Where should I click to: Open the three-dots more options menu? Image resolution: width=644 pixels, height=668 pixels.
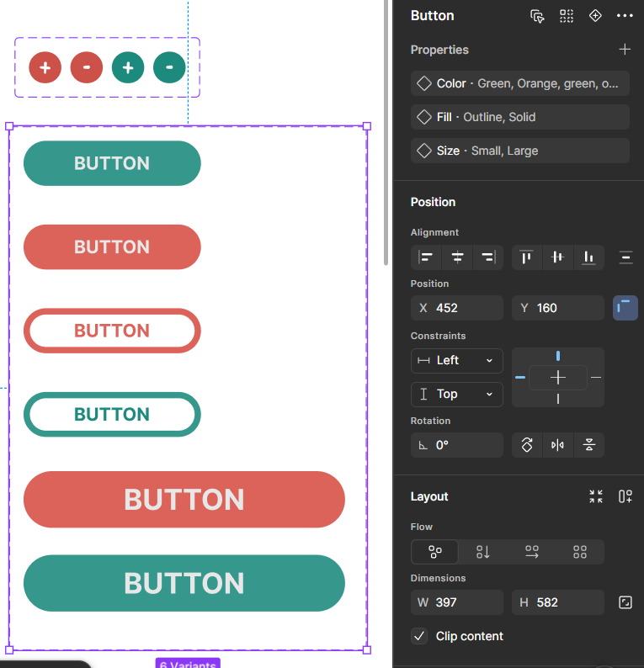pos(625,16)
